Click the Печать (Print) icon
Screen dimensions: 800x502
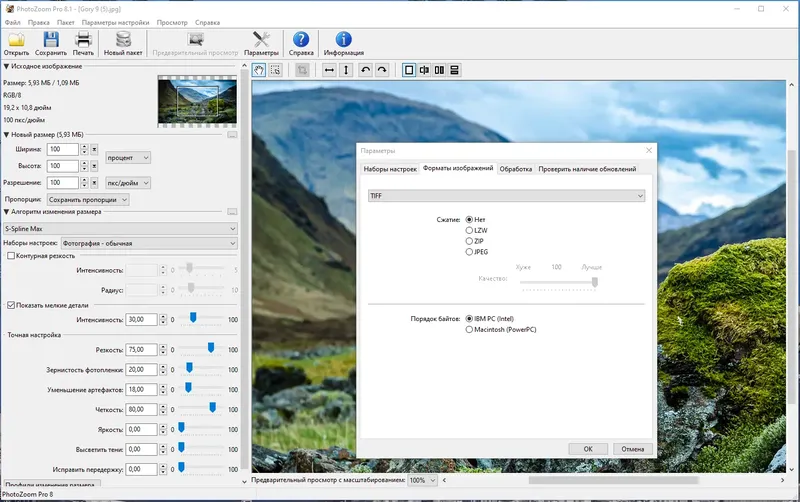pos(84,41)
